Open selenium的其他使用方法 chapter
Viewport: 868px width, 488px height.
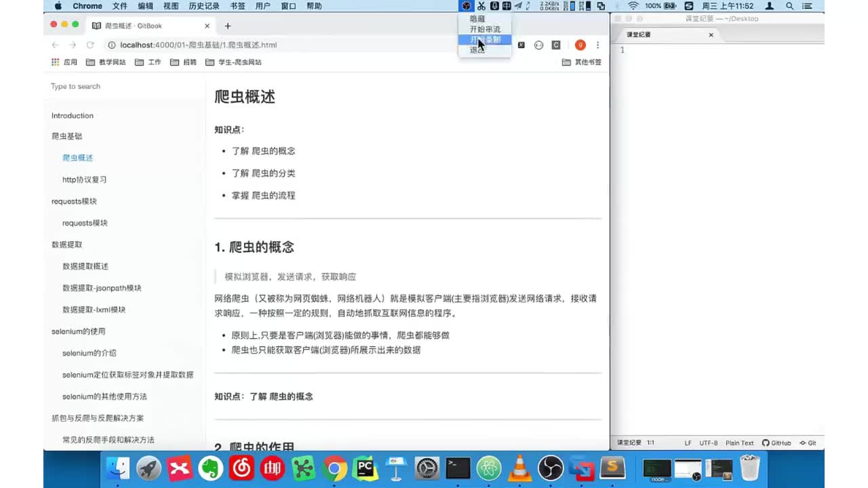click(x=104, y=396)
